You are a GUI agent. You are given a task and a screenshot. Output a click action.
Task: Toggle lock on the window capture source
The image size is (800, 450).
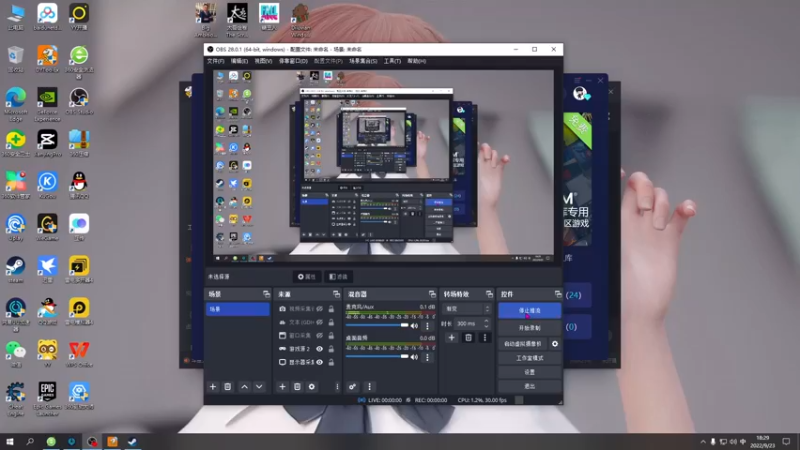331,336
